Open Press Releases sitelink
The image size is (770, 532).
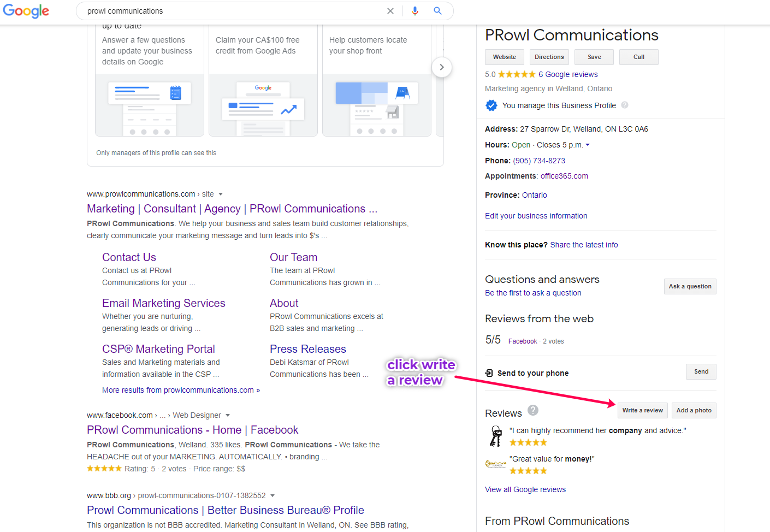point(308,349)
